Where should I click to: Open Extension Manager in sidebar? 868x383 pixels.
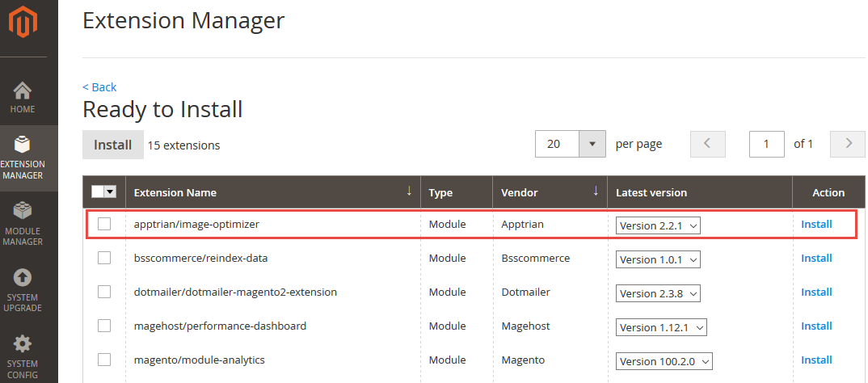(23, 158)
